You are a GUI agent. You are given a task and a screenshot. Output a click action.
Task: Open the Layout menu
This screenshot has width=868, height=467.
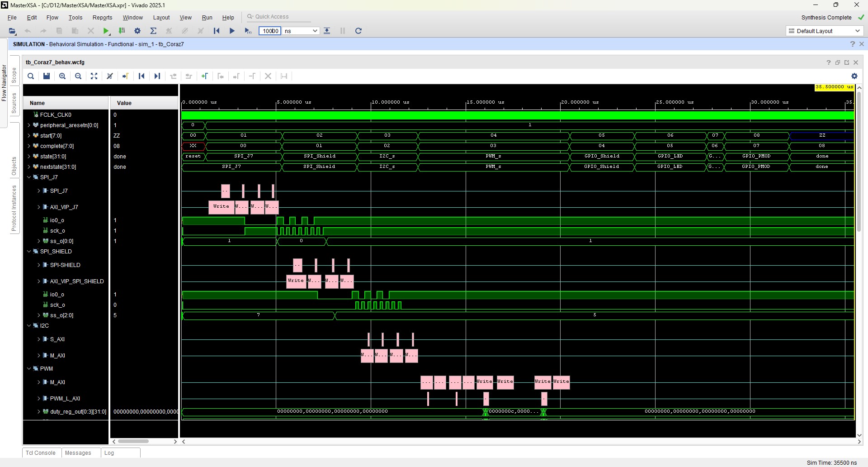coord(161,17)
